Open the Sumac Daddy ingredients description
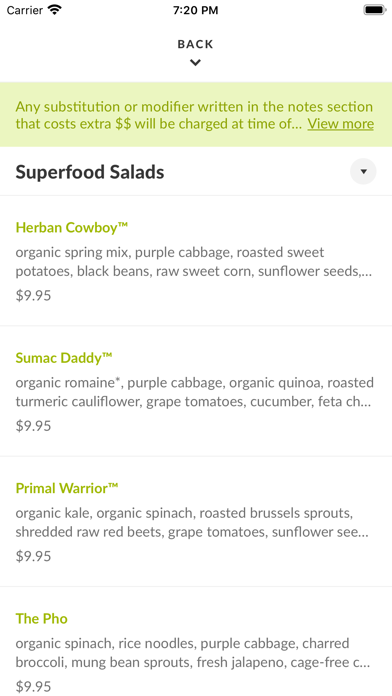Image resolution: width=392 pixels, height=696 pixels. (x=194, y=392)
